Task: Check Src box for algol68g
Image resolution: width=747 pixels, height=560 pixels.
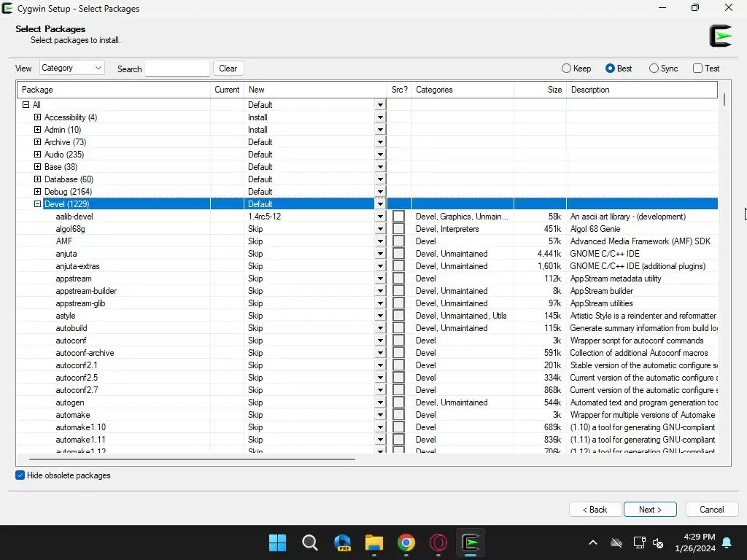Action: coord(399,228)
